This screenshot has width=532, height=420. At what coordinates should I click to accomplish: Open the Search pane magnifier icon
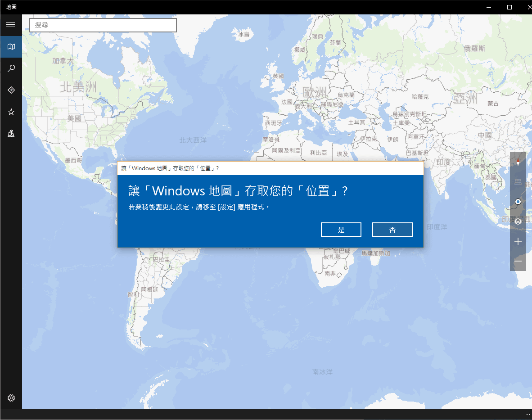tap(11, 68)
